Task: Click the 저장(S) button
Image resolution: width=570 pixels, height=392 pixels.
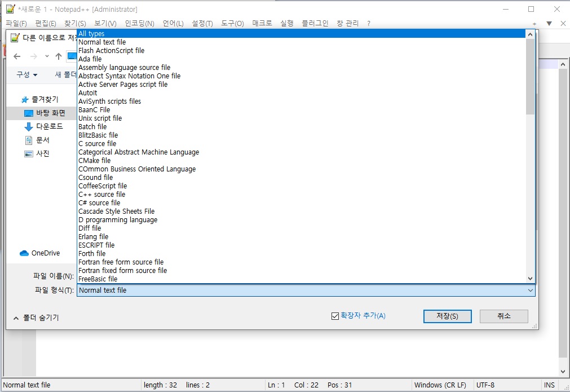Action: pyautogui.click(x=448, y=316)
